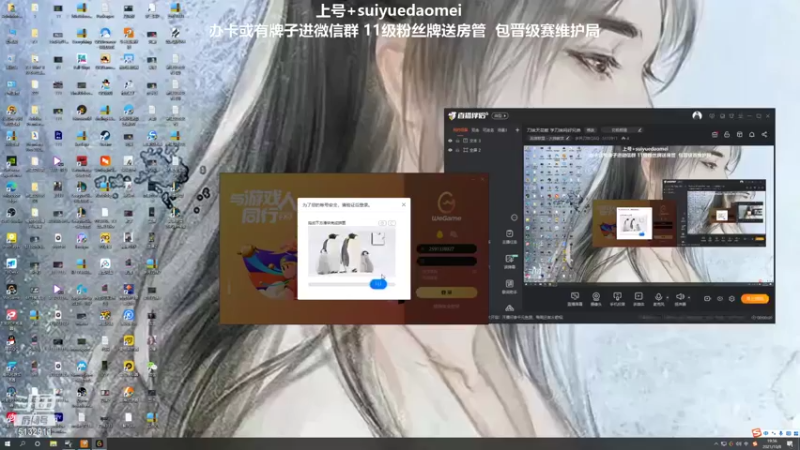Expand the speaker options arrow

tap(689, 297)
